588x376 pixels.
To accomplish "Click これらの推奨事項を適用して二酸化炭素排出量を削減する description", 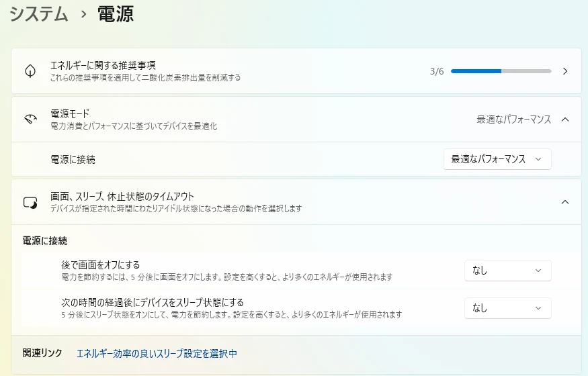I will point(146,78).
